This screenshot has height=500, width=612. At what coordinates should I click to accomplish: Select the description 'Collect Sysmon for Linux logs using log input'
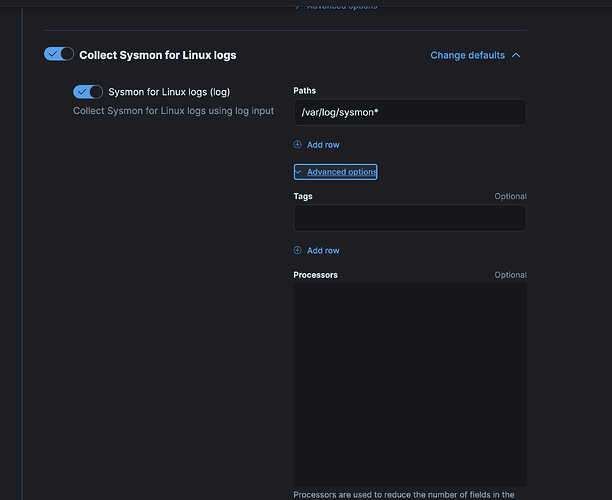173,111
